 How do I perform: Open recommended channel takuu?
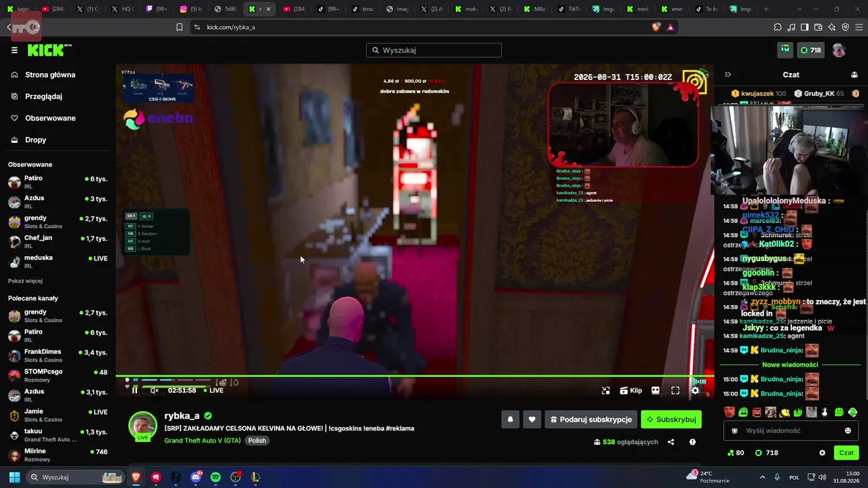(58, 435)
